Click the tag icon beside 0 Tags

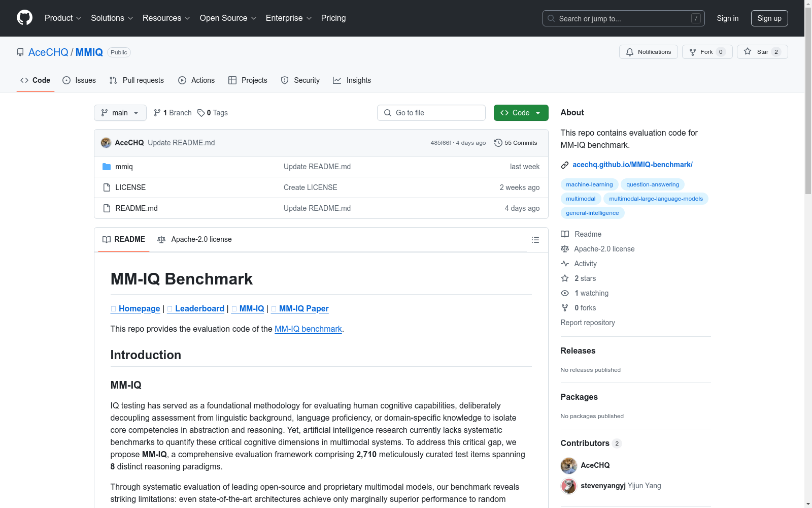[201, 113]
